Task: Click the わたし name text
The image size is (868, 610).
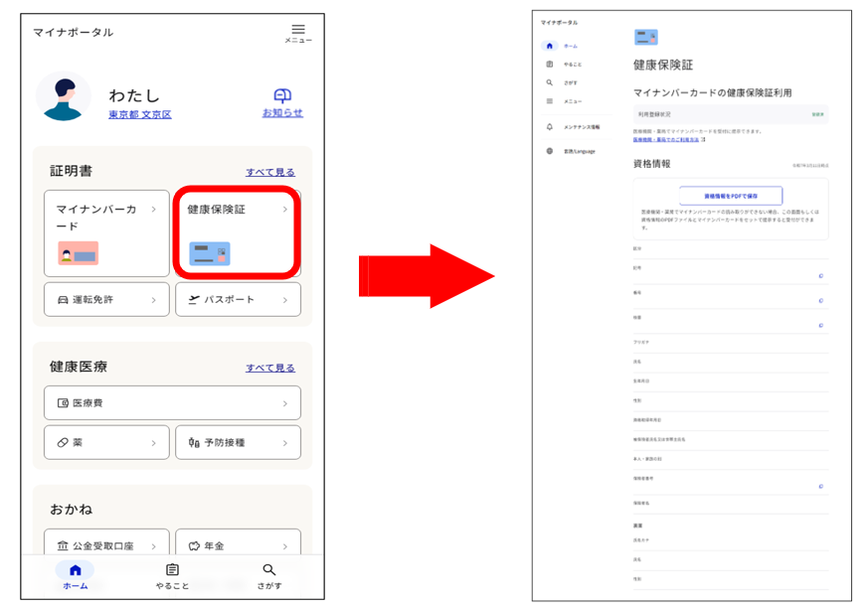Action: click(x=134, y=95)
